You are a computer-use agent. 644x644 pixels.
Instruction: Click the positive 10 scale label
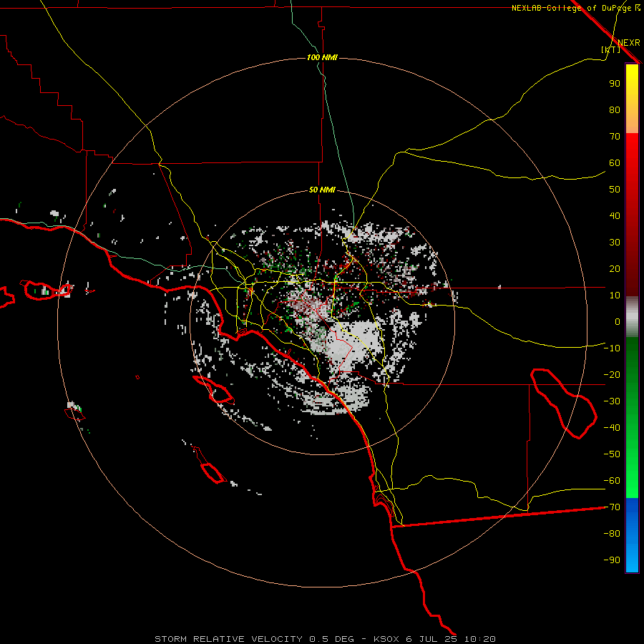(615, 296)
